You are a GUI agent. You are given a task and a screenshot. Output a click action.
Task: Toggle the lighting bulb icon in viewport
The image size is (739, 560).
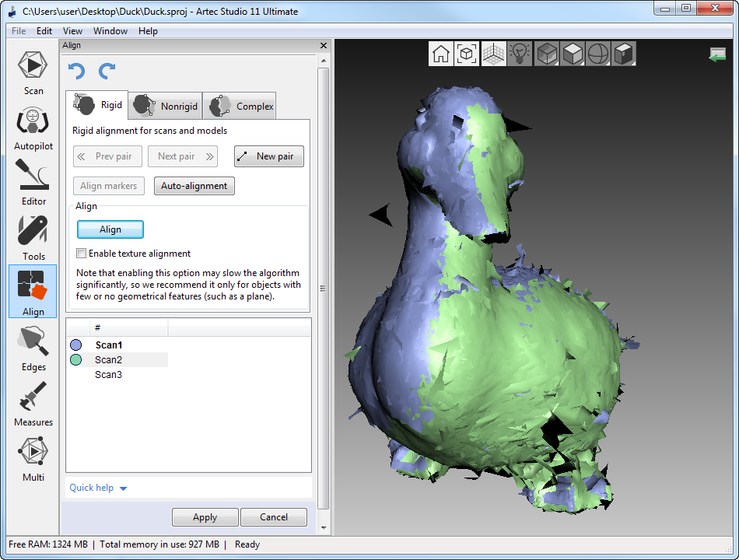(x=519, y=54)
